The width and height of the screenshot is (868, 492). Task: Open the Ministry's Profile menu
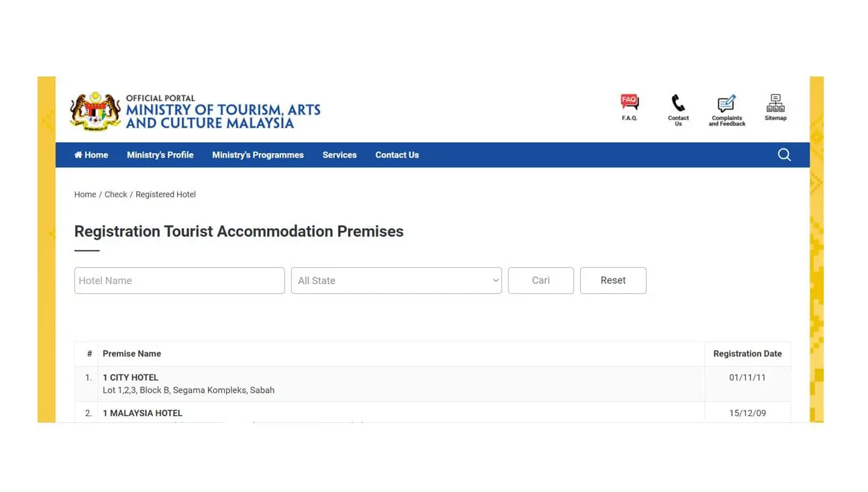click(160, 155)
